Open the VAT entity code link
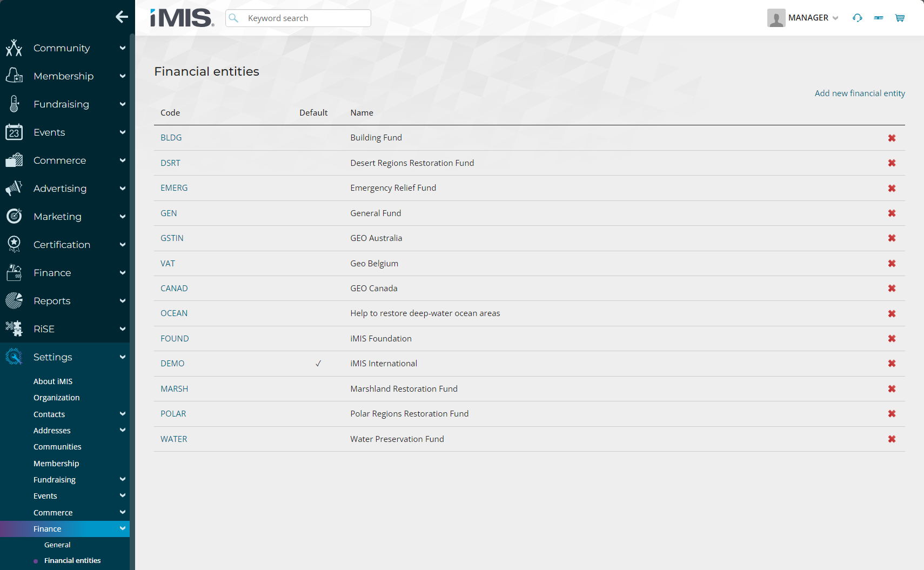The image size is (924, 570). pos(168,264)
